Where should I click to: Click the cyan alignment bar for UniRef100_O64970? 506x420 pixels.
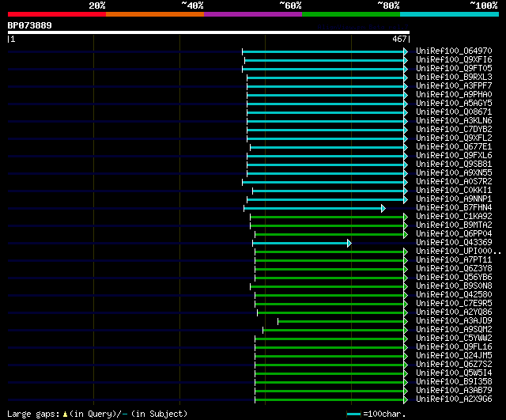[323, 51]
